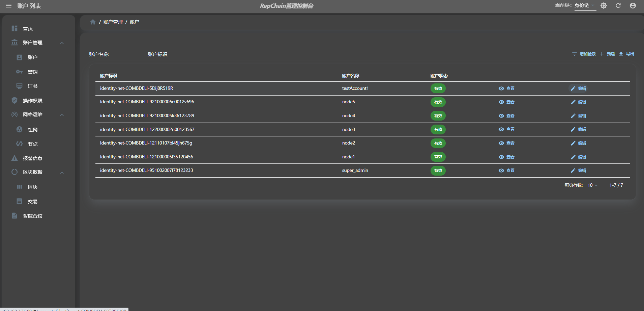The height and width of the screenshot is (311, 644).
Task: Open the hamburger menu icon
Action: [x=9, y=6]
